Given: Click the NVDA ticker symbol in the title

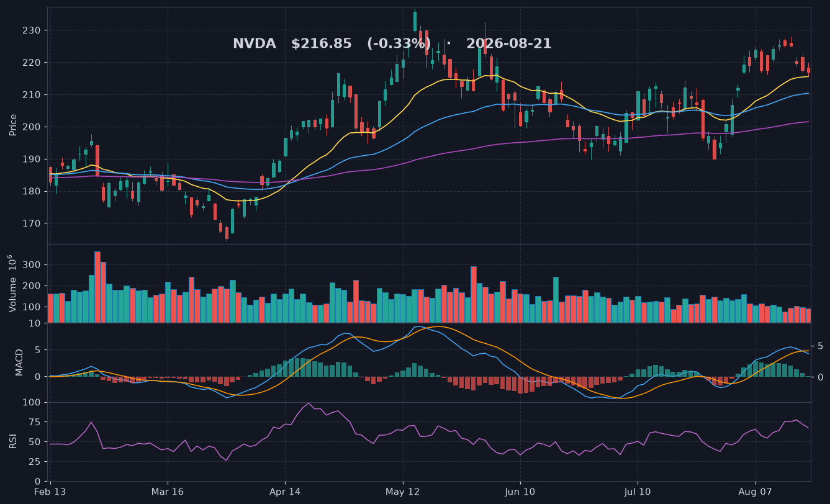Looking at the screenshot, I should 254,44.
